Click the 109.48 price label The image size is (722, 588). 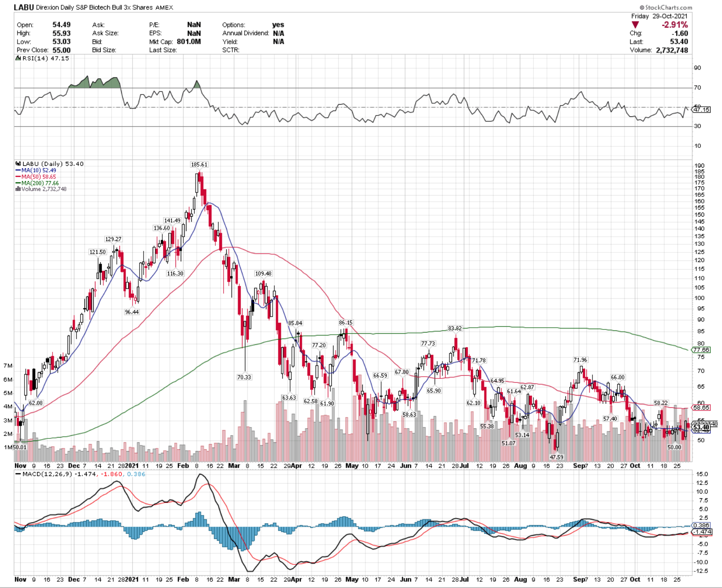[x=263, y=273]
